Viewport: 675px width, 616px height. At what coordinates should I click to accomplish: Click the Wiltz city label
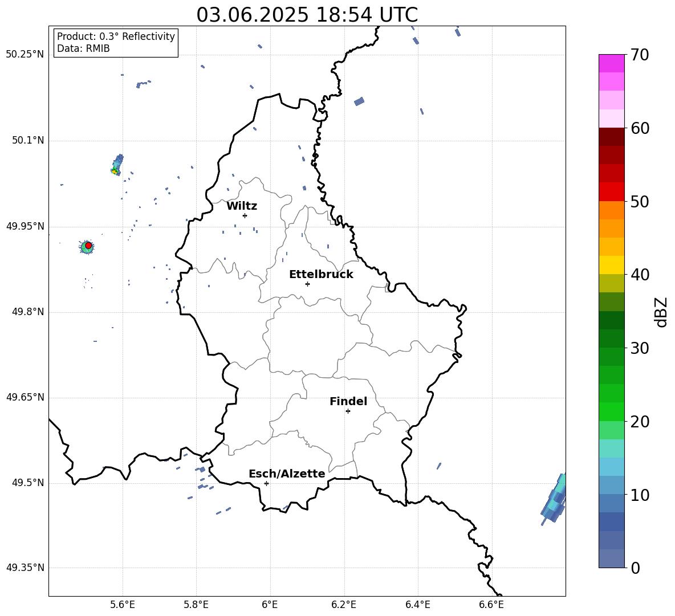coord(242,206)
